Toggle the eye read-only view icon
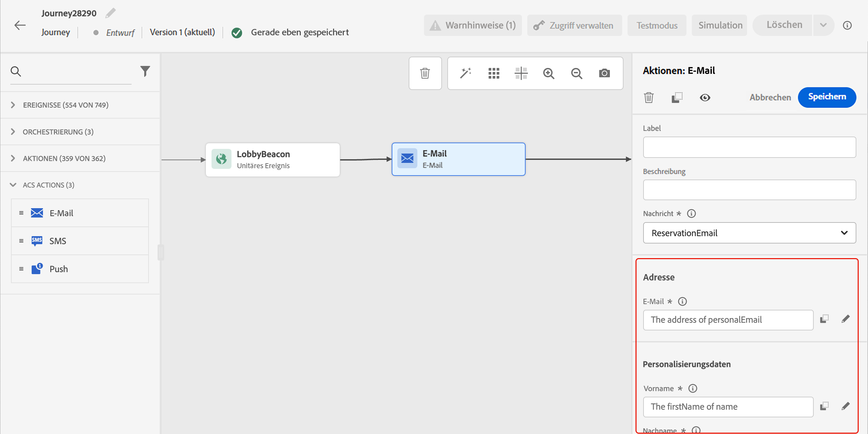 pyautogui.click(x=704, y=98)
